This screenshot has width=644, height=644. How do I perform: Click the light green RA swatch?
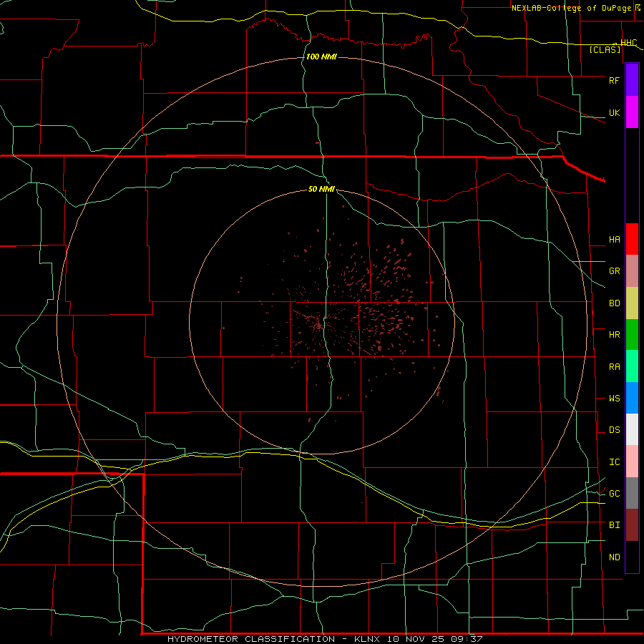pos(632,366)
